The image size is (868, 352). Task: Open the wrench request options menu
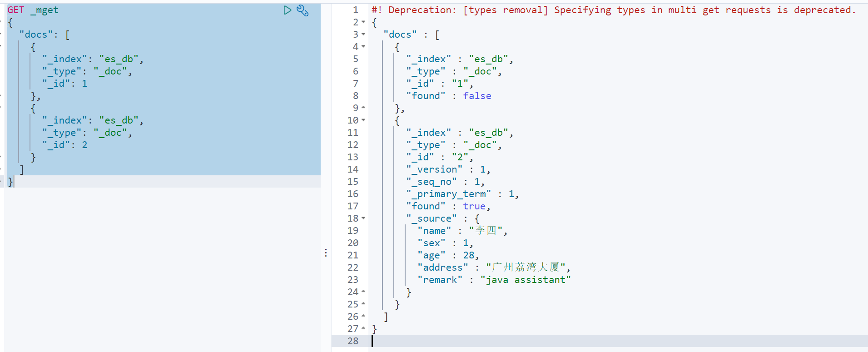click(303, 10)
